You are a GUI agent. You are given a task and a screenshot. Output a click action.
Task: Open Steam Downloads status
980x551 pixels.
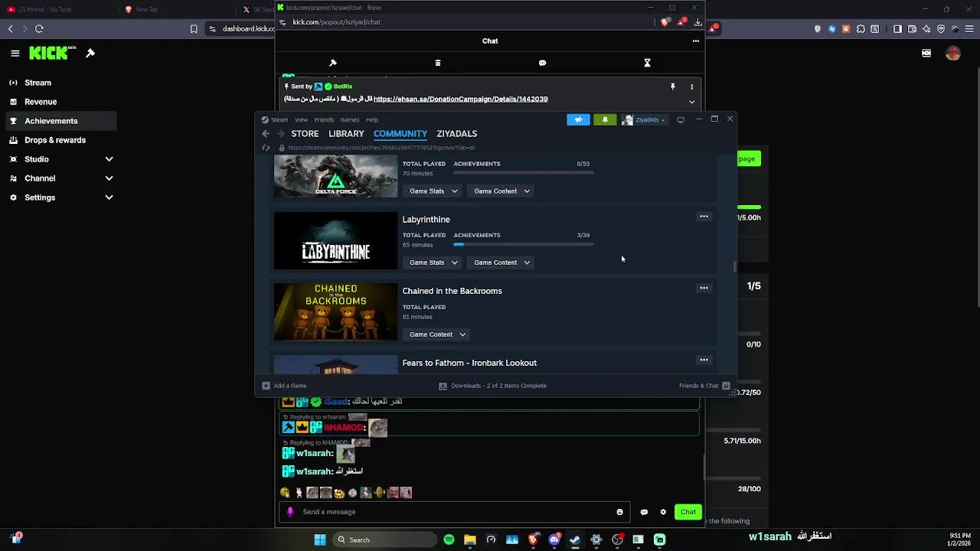(x=492, y=386)
